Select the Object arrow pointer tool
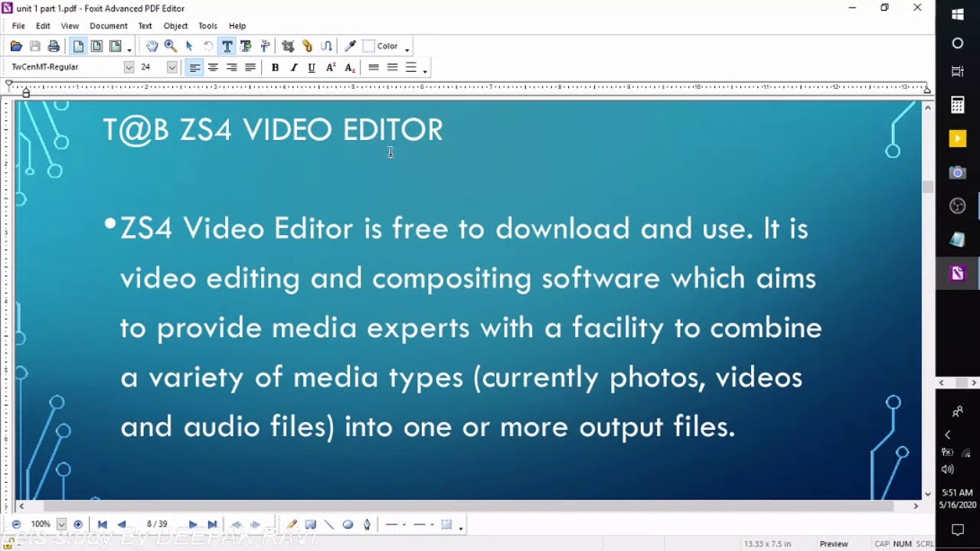This screenshot has height=551, width=980. click(189, 47)
